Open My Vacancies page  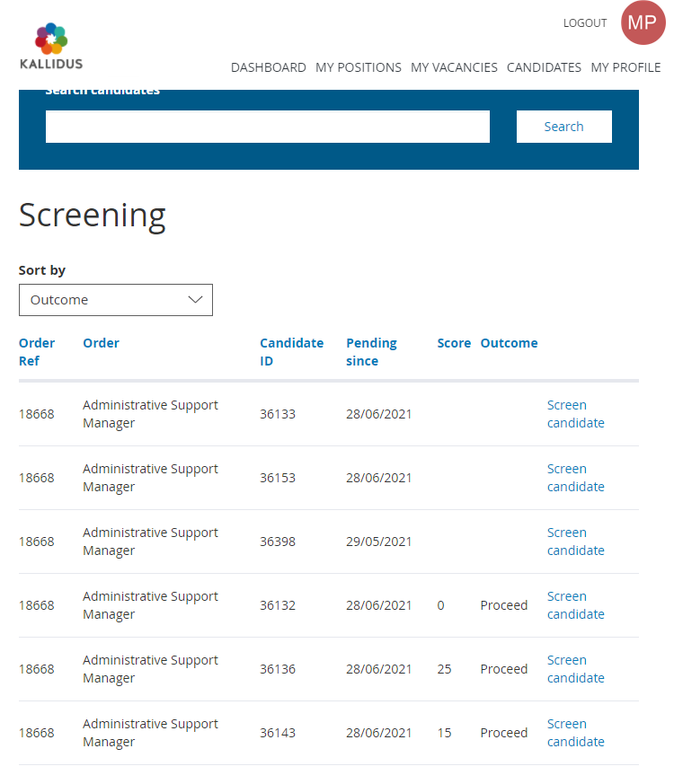click(454, 67)
